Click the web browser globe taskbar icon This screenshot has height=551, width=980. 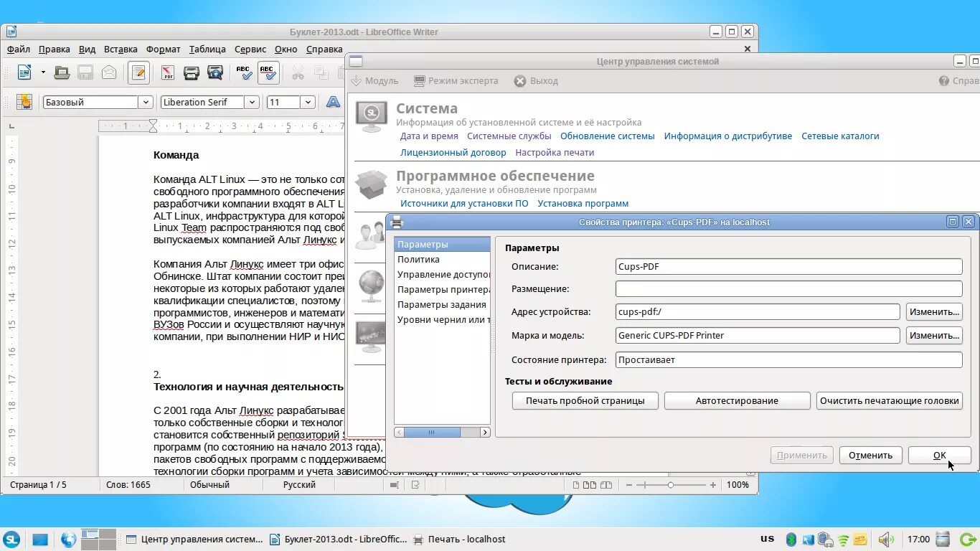click(68, 540)
